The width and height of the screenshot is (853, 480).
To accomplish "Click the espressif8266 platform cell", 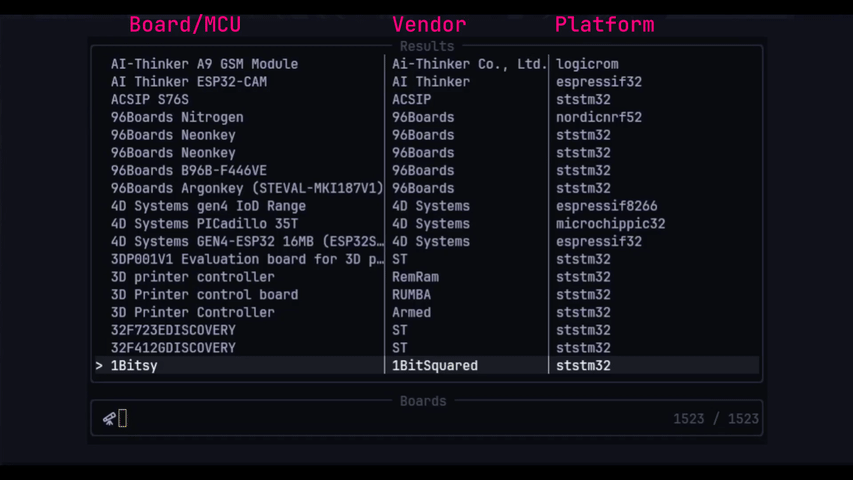I will coord(606,206).
